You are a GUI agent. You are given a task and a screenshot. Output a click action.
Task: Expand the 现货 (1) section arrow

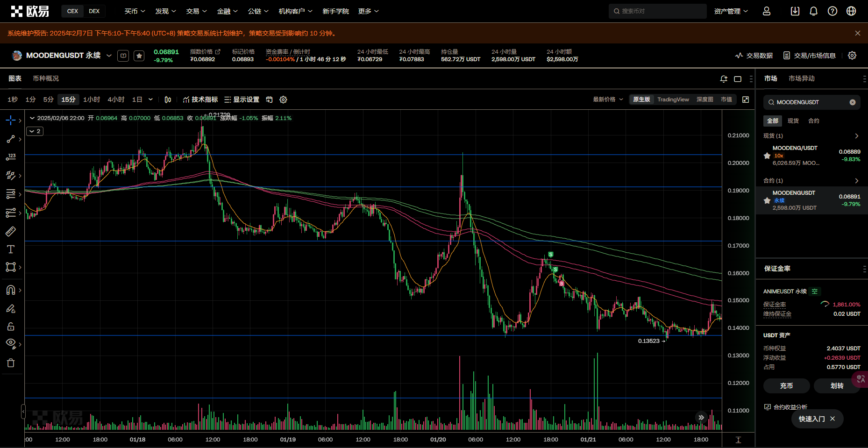856,136
